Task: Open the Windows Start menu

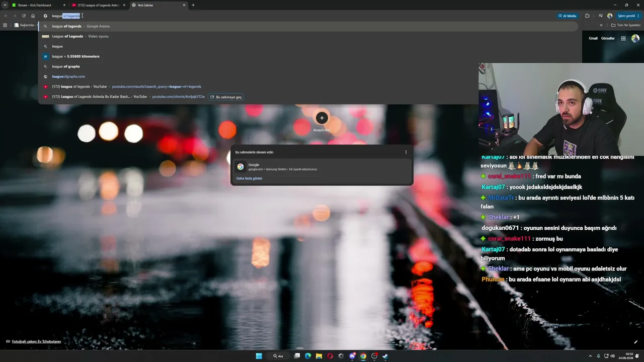Action: [x=259, y=356]
